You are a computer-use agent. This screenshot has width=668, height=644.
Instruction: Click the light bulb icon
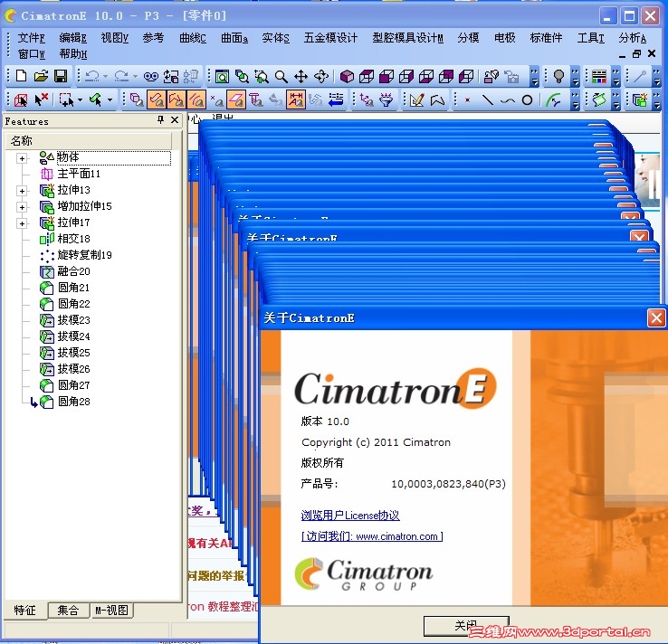[x=558, y=77]
